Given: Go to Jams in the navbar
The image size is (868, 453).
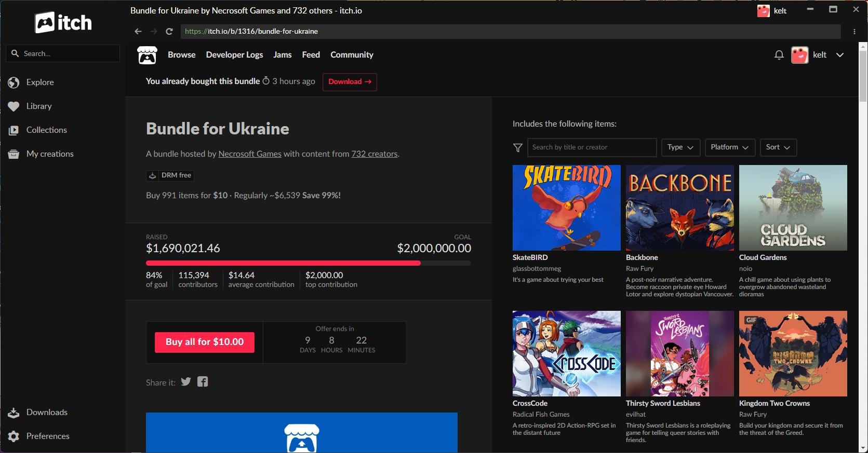Looking at the screenshot, I should pos(283,55).
